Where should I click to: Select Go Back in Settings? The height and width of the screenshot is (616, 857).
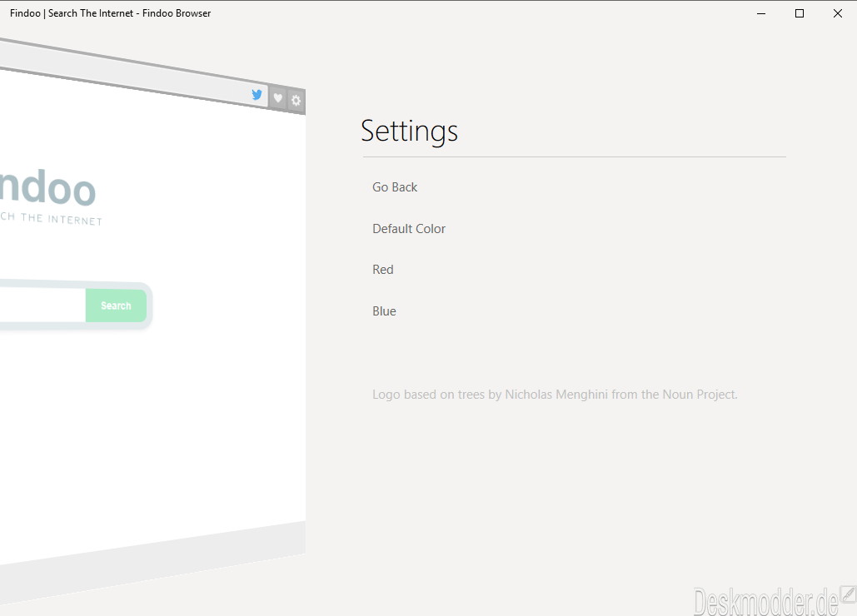[x=395, y=187]
